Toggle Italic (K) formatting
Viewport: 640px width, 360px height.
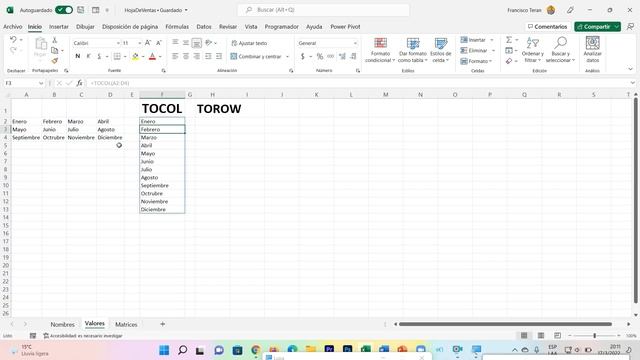click(x=88, y=56)
